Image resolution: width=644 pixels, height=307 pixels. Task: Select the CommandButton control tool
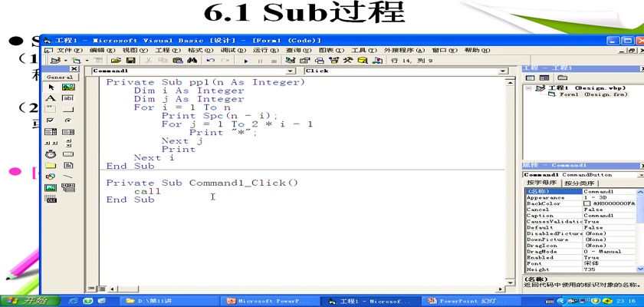pos(68,109)
